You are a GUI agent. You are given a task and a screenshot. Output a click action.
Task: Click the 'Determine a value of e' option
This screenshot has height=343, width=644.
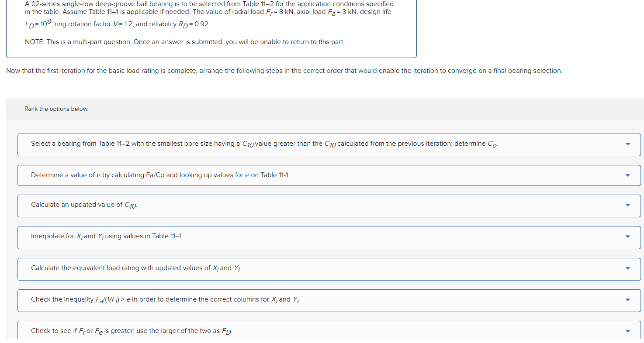coord(160,175)
